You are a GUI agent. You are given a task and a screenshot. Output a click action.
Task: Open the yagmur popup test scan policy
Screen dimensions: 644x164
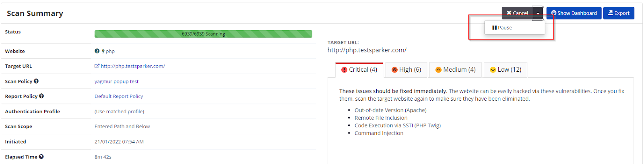(116, 81)
